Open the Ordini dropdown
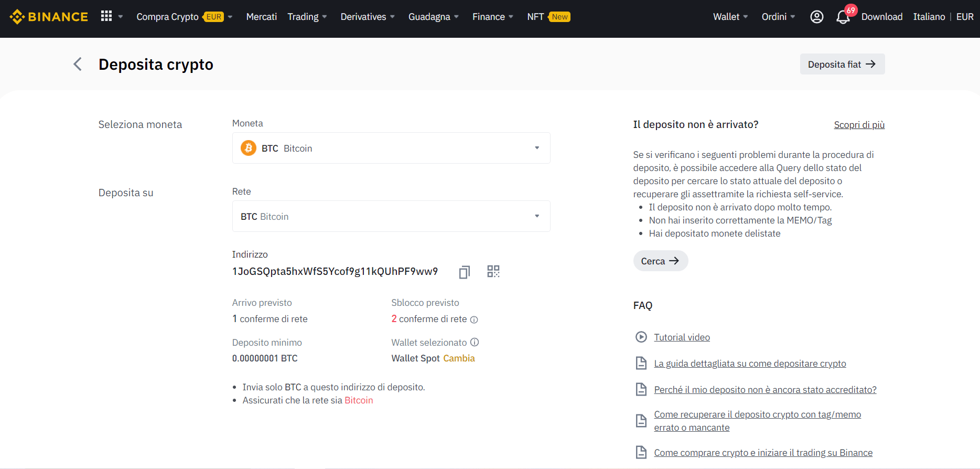 [779, 17]
